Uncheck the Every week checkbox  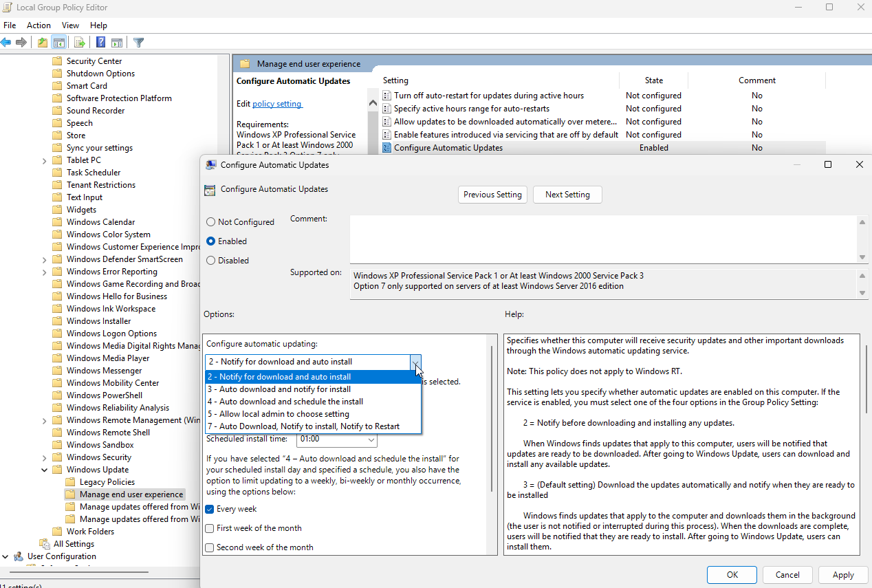click(x=210, y=509)
